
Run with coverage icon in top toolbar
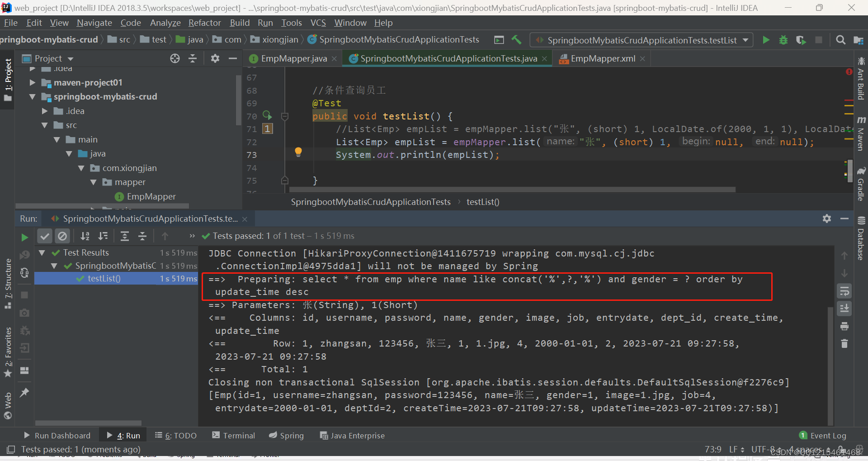(x=801, y=40)
